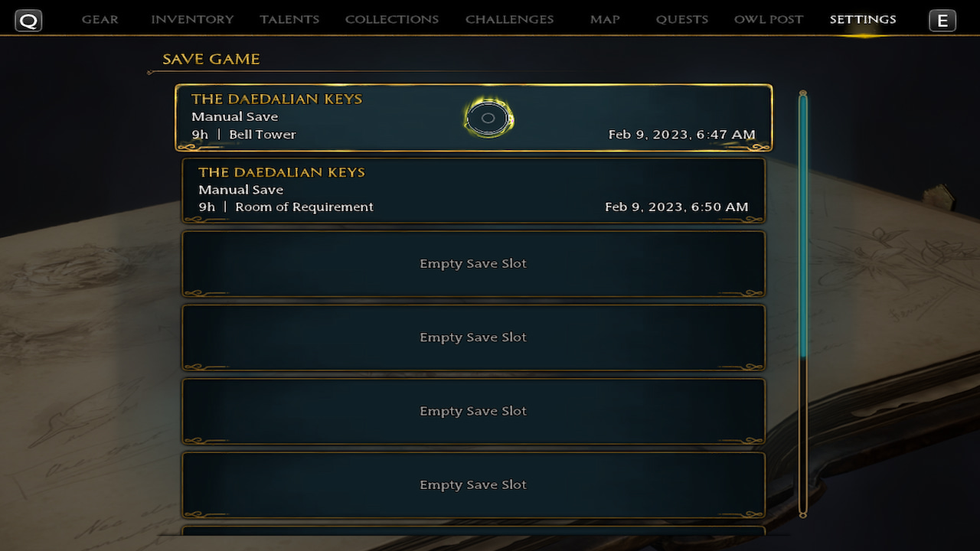The image size is (980, 551).
Task: Choose the first Empty Save Slot
Action: tap(473, 263)
